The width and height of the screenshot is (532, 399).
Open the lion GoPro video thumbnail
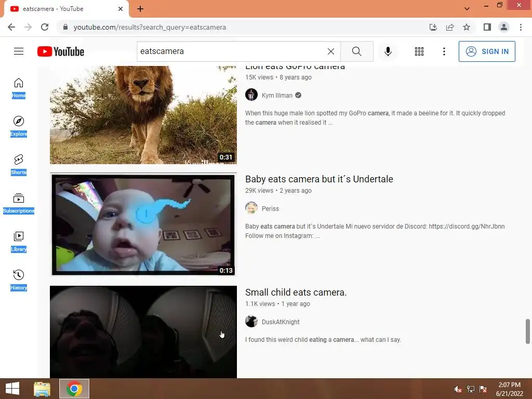[143, 115]
